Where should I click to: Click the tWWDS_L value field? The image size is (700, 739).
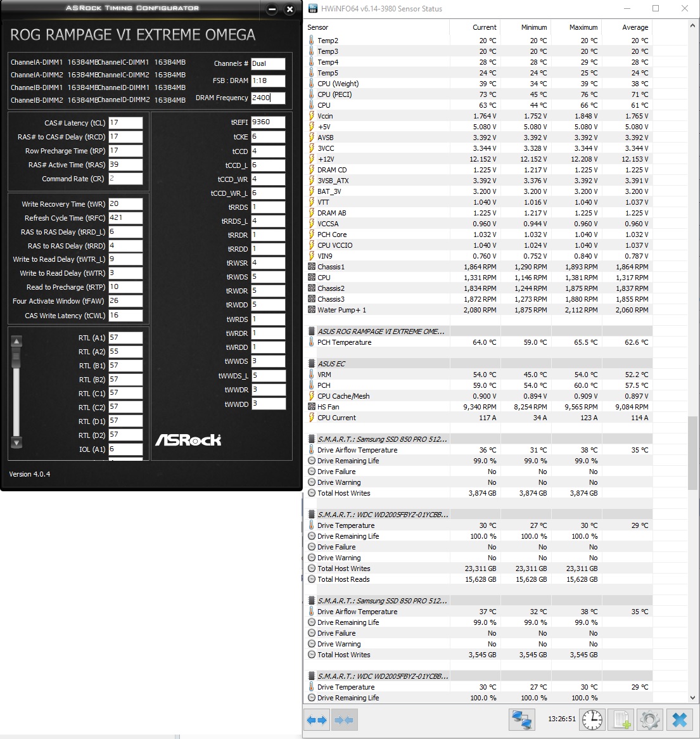(268, 376)
